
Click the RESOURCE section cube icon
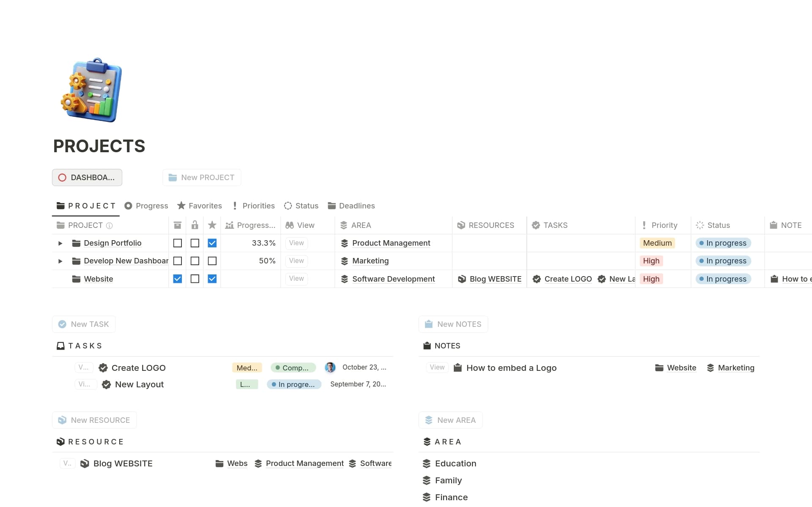(x=60, y=442)
